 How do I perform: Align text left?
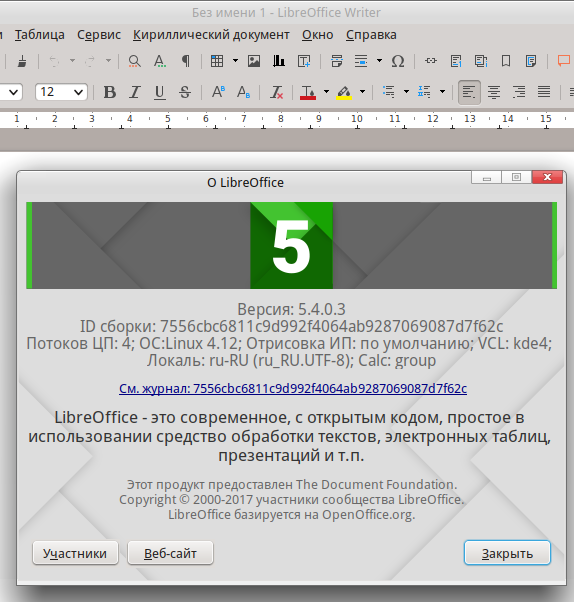tap(469, 92)
